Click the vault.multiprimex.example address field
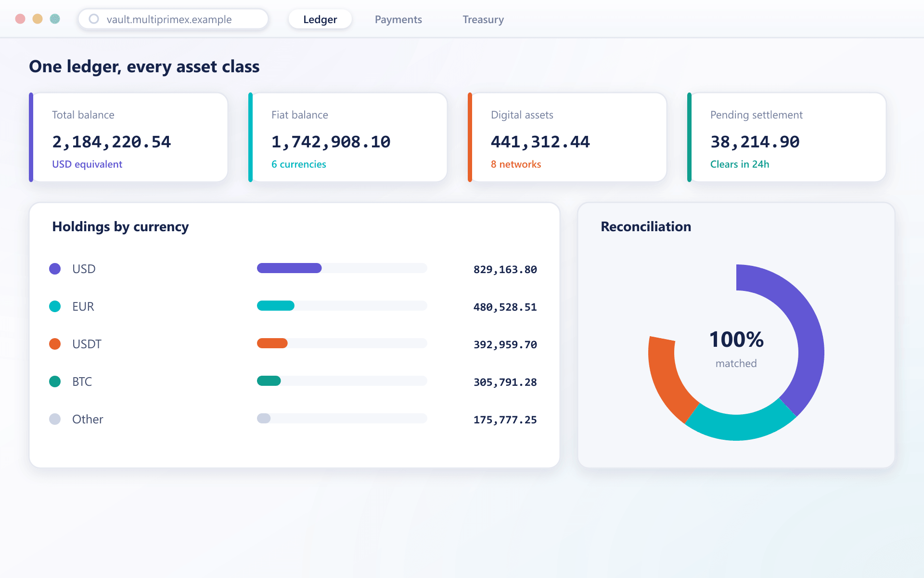 tap(173, 19)
